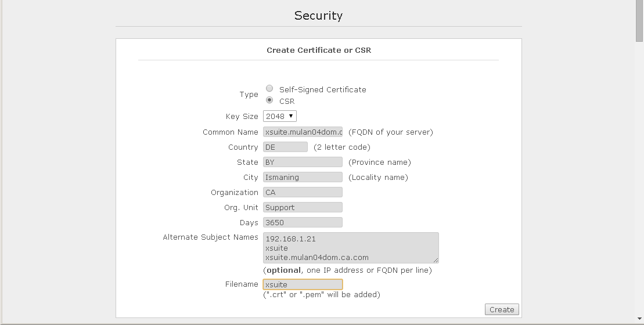Click the ".crt or .pem" filename hint
644x325 pixels.
pyautogui.click(x=322, y=294)
